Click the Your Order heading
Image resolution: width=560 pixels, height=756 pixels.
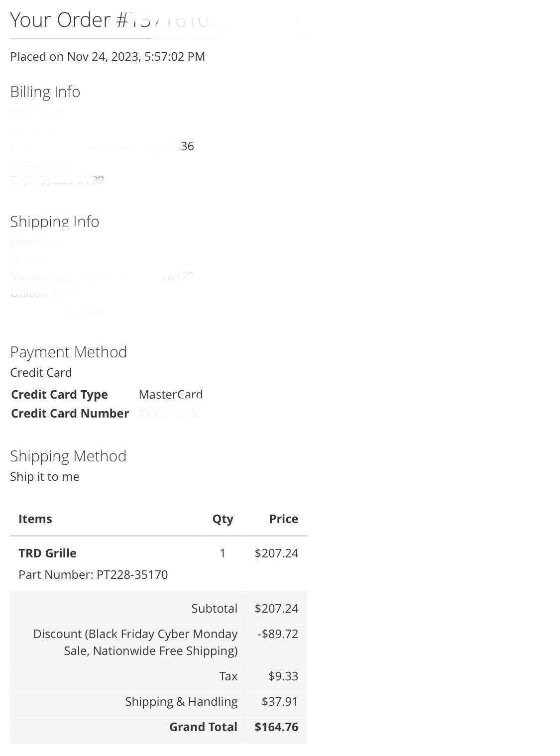[113, 20]
